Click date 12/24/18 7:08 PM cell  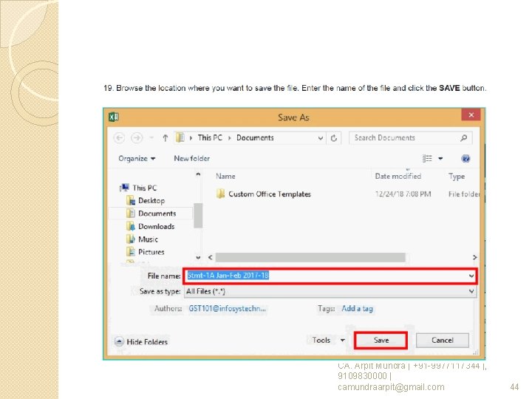(403, 194)
